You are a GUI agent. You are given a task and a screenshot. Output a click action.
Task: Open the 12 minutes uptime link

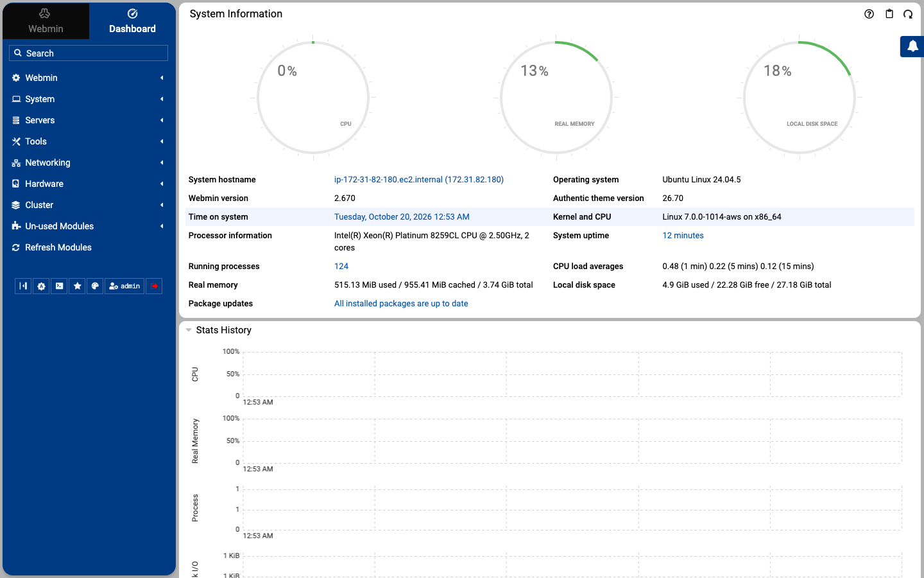[683, 236]
